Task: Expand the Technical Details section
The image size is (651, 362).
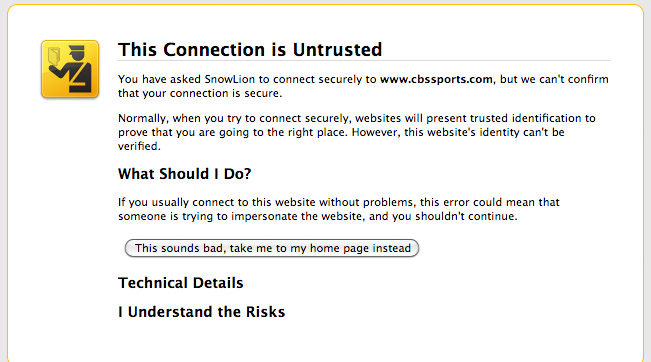Action: click(x=181, y=283)
